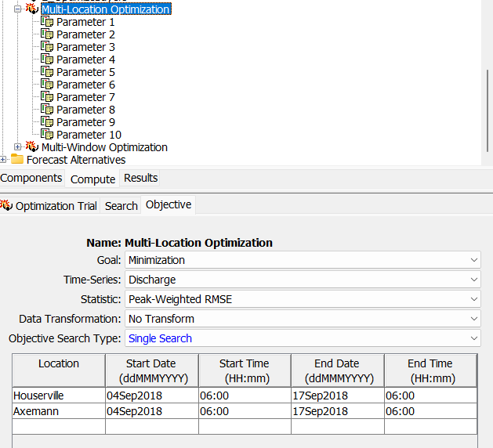Viewport: 493px width, 448px height.
Task: Click the Start Time column header
Action: click(x=245, y=370)
